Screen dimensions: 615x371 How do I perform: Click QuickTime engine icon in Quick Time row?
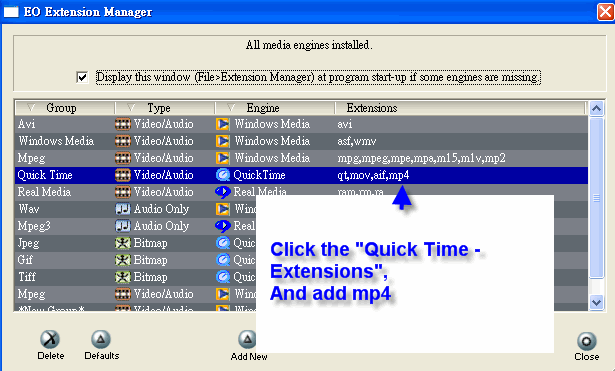pos(223,175)
